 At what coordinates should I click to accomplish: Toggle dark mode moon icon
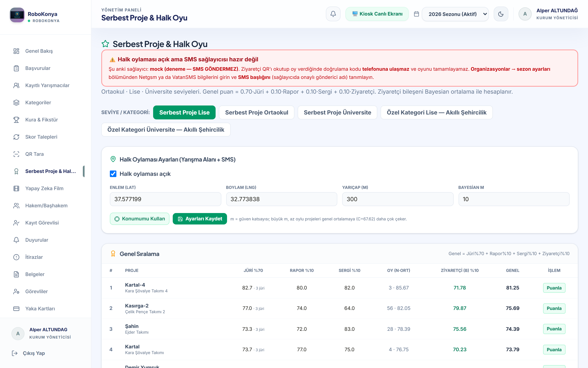pos(501,14)
